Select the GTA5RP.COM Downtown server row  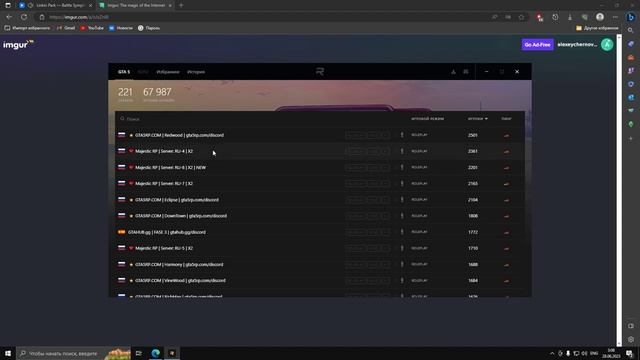[x=320, y=216]
